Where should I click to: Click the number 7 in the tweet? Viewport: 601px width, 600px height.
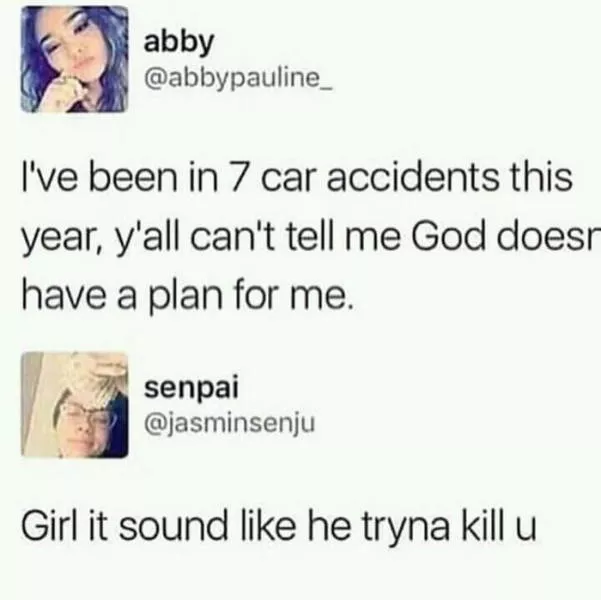point(238,178)
